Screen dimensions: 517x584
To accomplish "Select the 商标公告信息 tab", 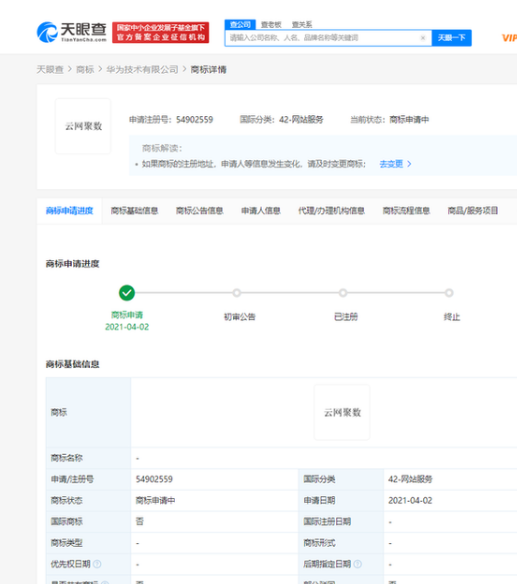I will coord(200,211).
